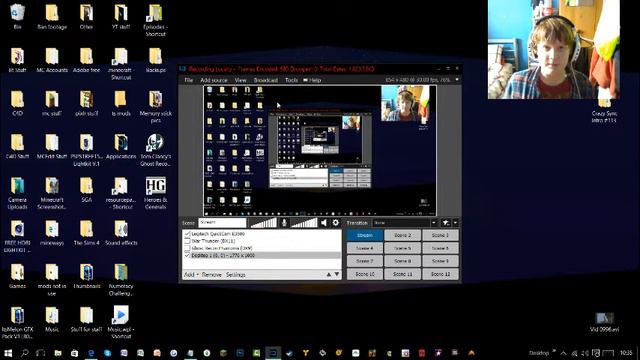Image resolution: width=640 pixels, height=360 pixels.
Task: Switch to Scene 7
Action: (365, 261)
